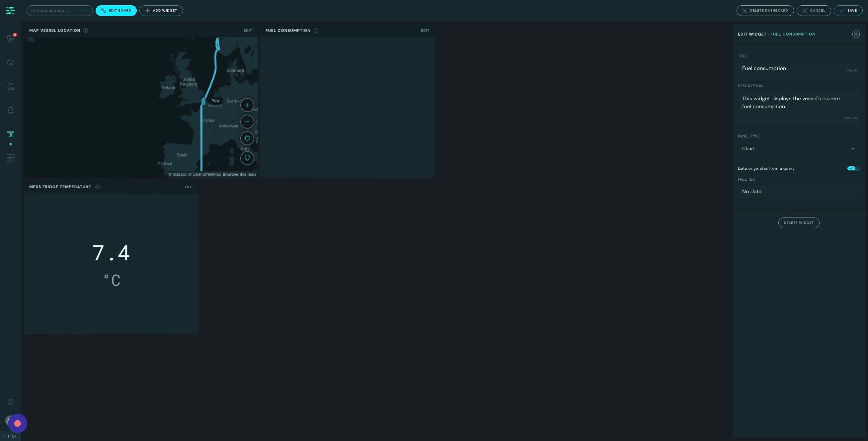Click the Delete Widget button
868x441 pixels.
tap(798, 222)
